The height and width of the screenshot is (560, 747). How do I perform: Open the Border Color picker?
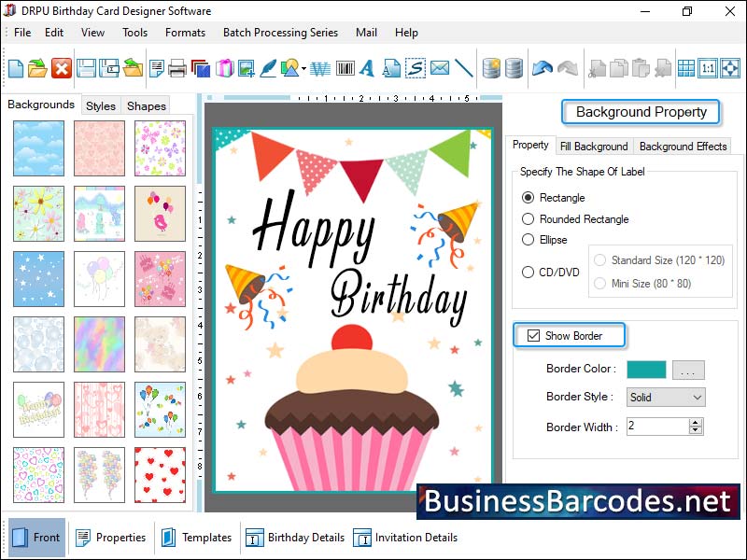688,370
